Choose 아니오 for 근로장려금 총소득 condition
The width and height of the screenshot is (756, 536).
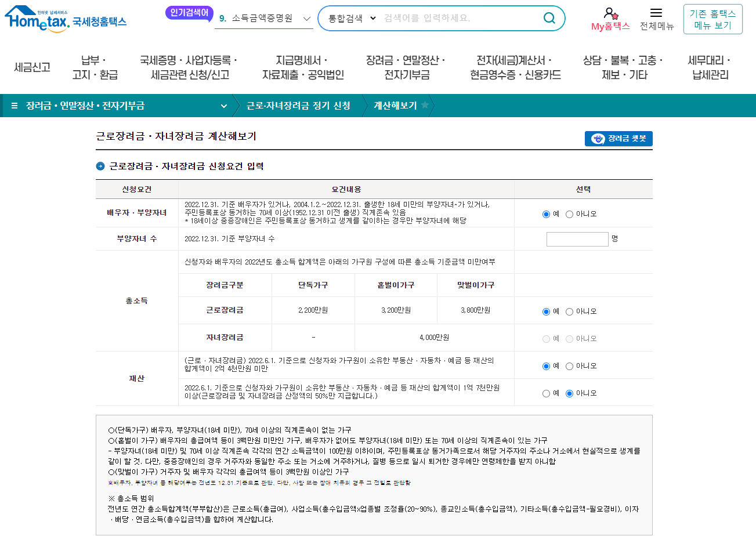(560, 311)
